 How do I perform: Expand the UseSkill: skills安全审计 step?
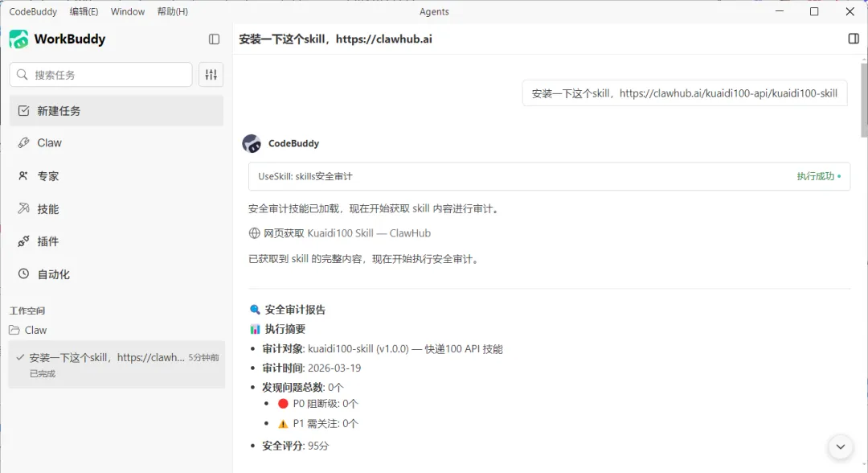pyautogui.click(x=549, y=177)
